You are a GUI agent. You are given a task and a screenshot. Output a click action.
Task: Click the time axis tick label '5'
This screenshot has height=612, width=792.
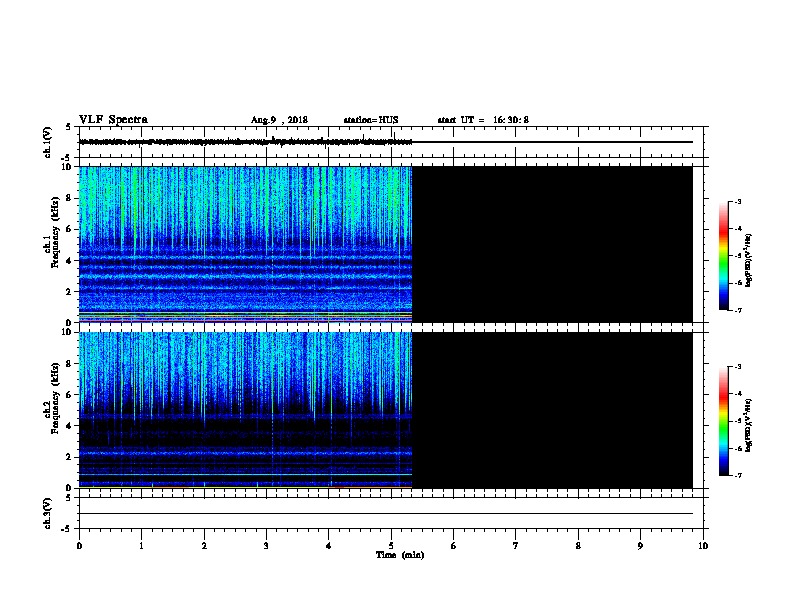click(x=391, y=545)
